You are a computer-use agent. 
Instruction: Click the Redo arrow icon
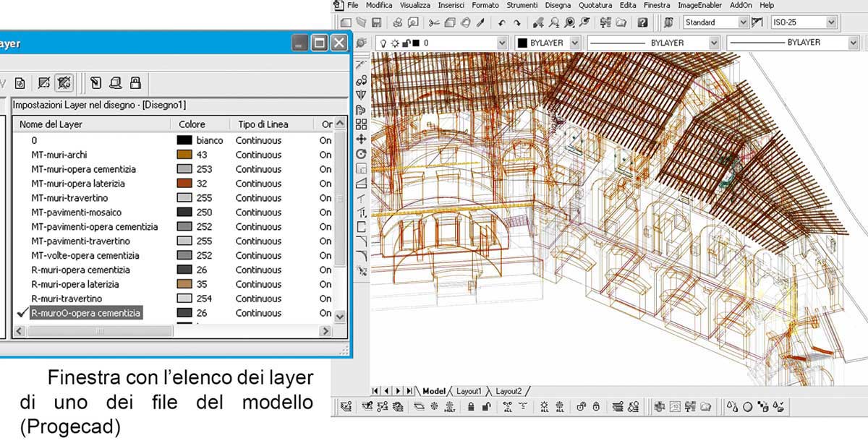517,23
